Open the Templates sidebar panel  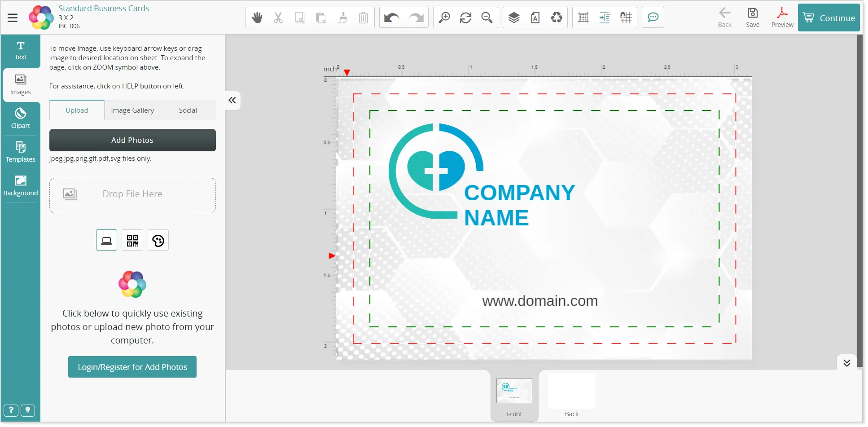pos(21,152)
